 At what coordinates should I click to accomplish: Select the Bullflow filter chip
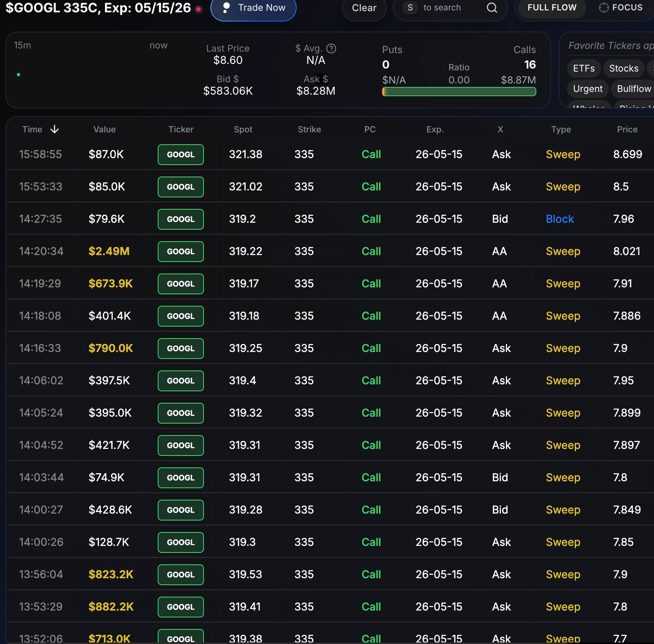pyautogui.click(x=634, y=89)
